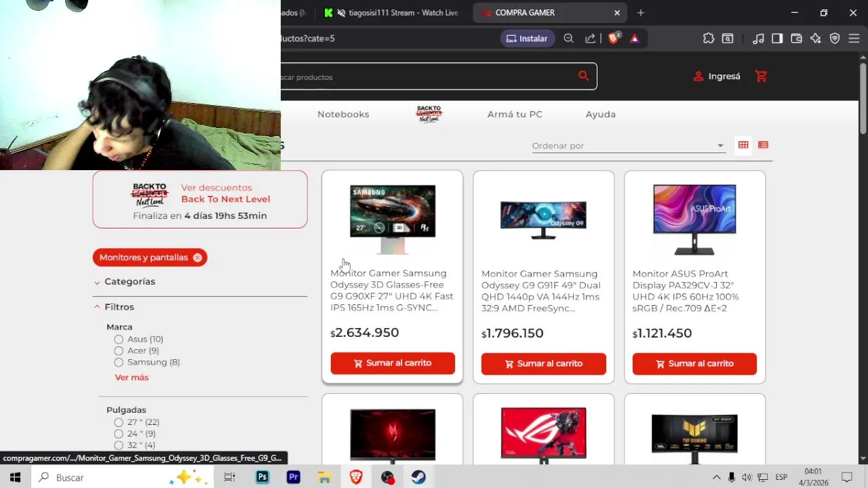The width and height of the screenshot is (868, 488).
Task: Open Leo AI sparkle icon in toolbar
Action: [x=816, y=39]
